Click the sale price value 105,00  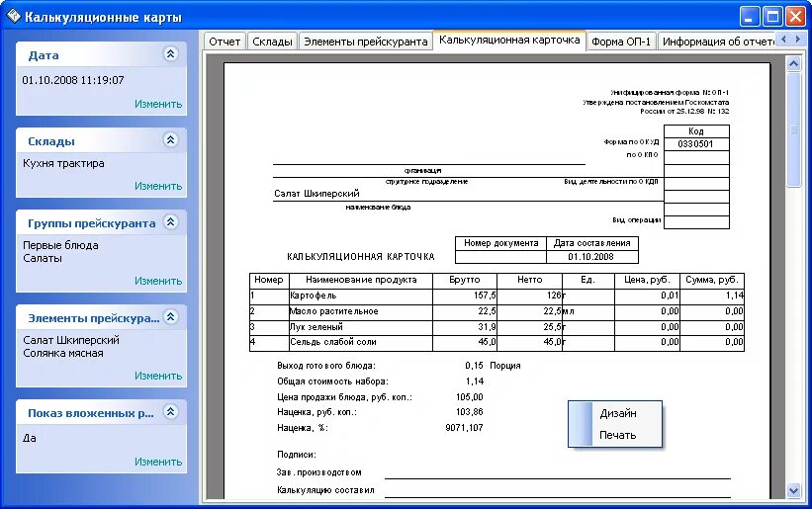(x=469, y=397)
